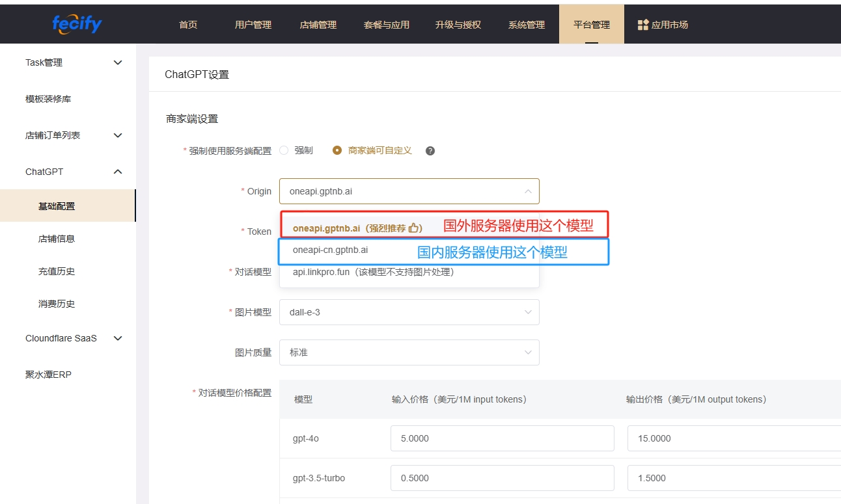Edit gpt-4o input price field
This screenshot has height=504, width=841.
click(x=503, y=438)
